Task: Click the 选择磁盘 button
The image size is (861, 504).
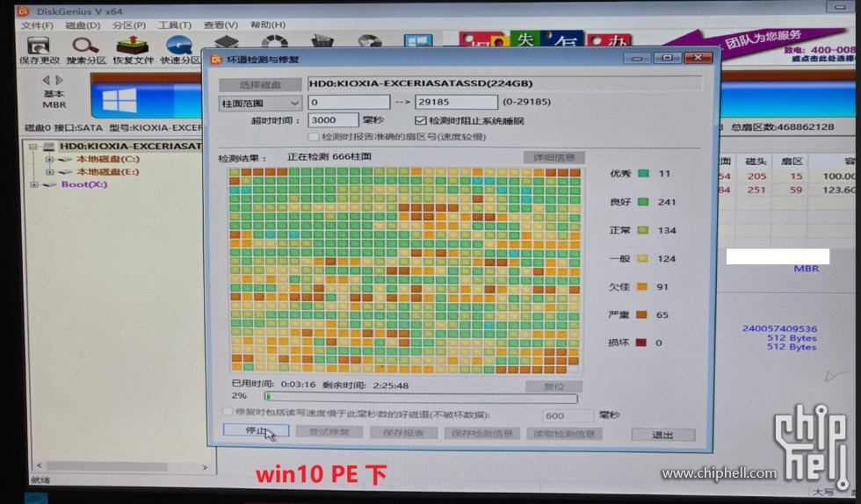Action: point(260,84)
